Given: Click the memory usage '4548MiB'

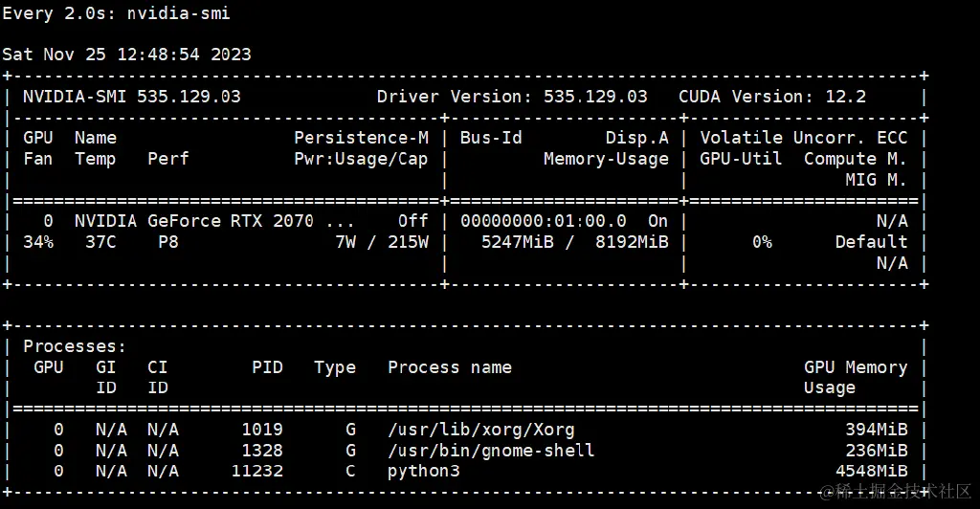Looking at the screenshot, I should [x=871, y=471].
